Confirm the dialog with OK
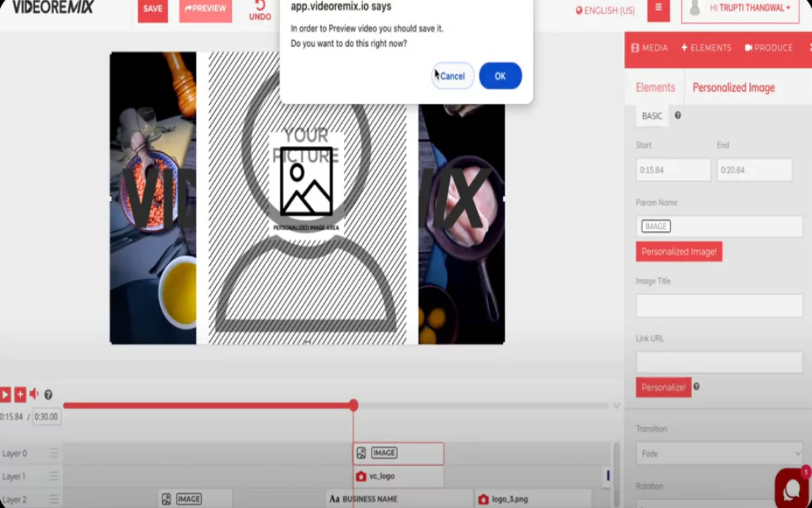 [500, 76]
